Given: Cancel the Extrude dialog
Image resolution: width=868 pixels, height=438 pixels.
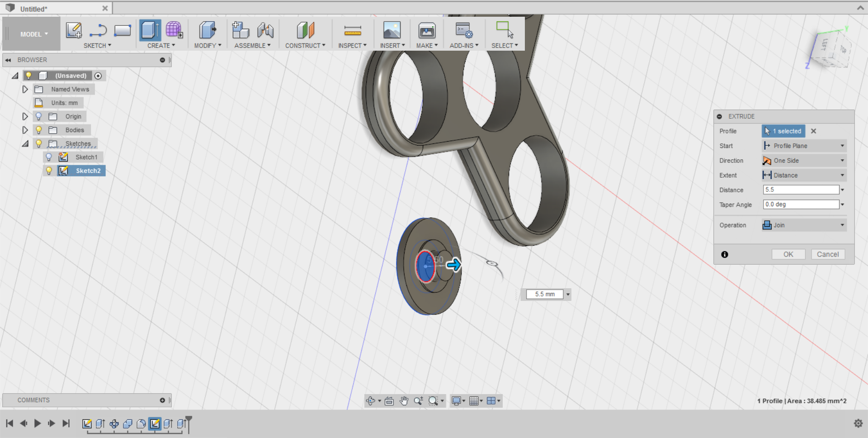Looking at the screenshot, I should point(828,254).
